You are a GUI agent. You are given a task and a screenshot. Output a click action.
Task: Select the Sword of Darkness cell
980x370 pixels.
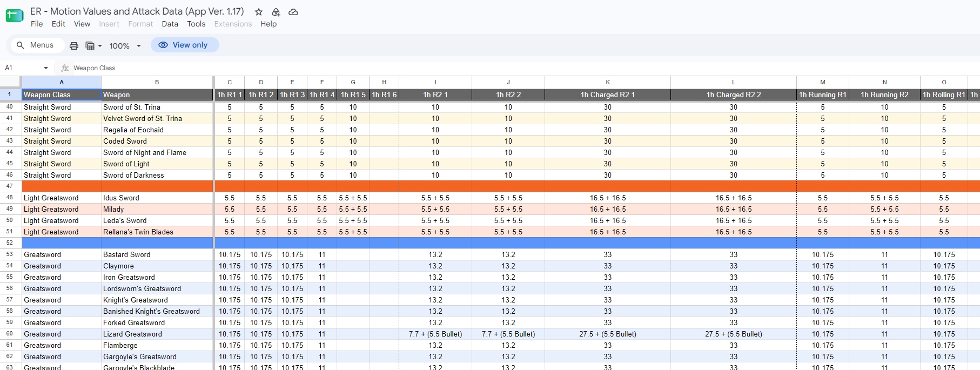157,175
